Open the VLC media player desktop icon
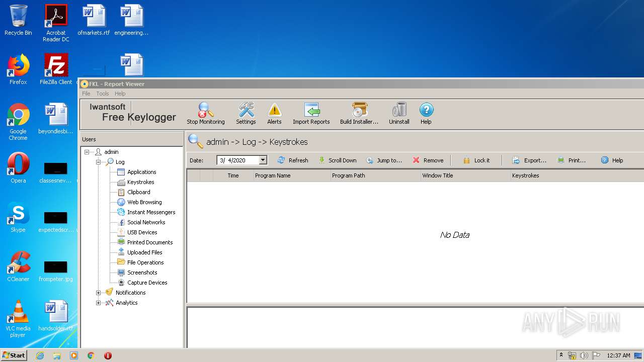The width and height of the screenshot is (644, 362). tap(18, 319)
